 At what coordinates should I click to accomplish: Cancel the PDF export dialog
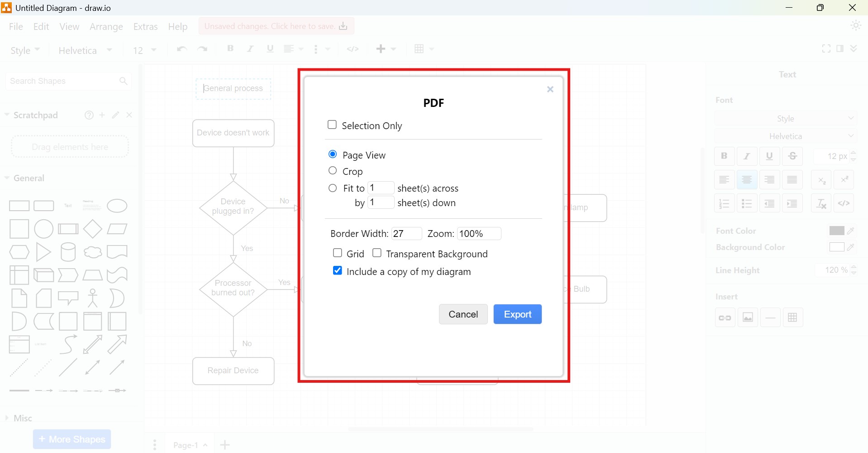click(463, 314)
